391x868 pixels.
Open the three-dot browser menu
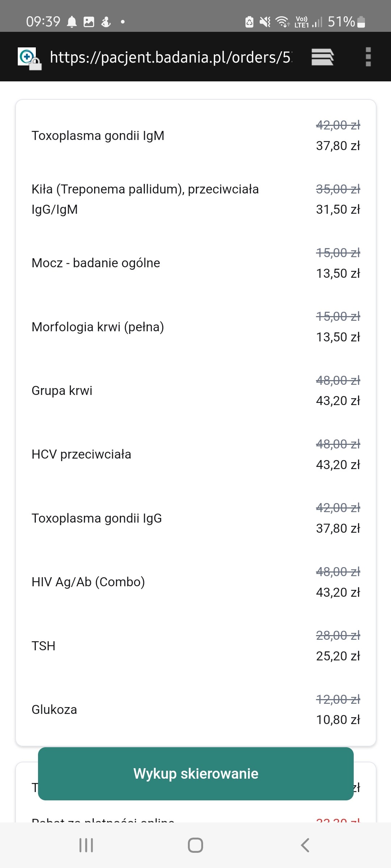click(x=368, y=57)
